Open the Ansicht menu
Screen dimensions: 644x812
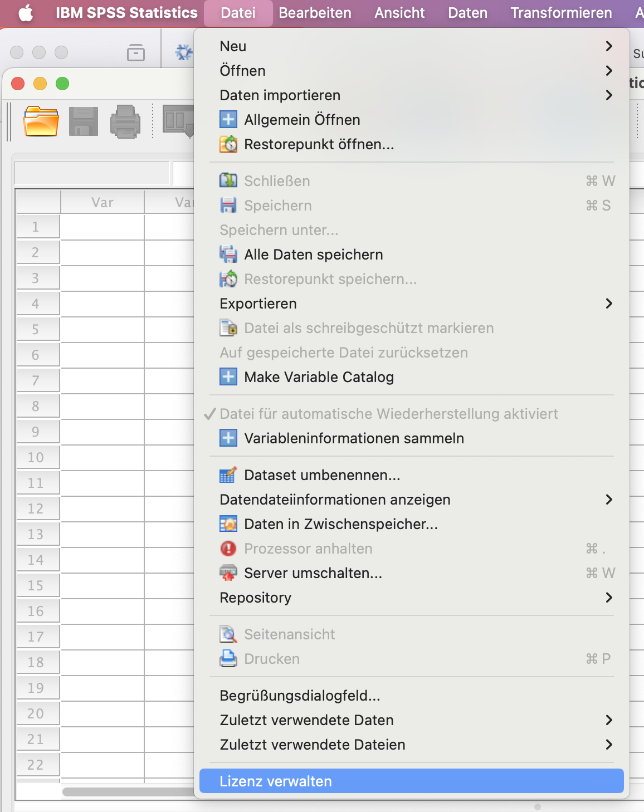399,13
